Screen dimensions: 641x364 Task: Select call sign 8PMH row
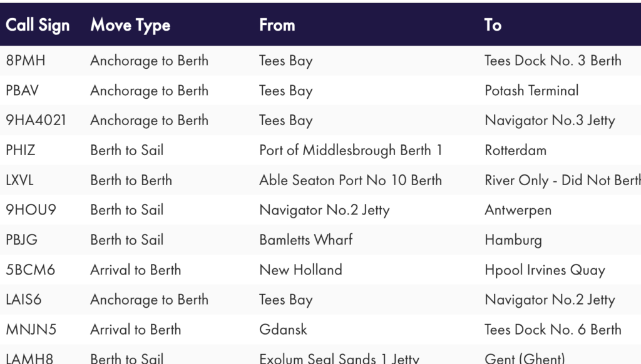point(320,61)
